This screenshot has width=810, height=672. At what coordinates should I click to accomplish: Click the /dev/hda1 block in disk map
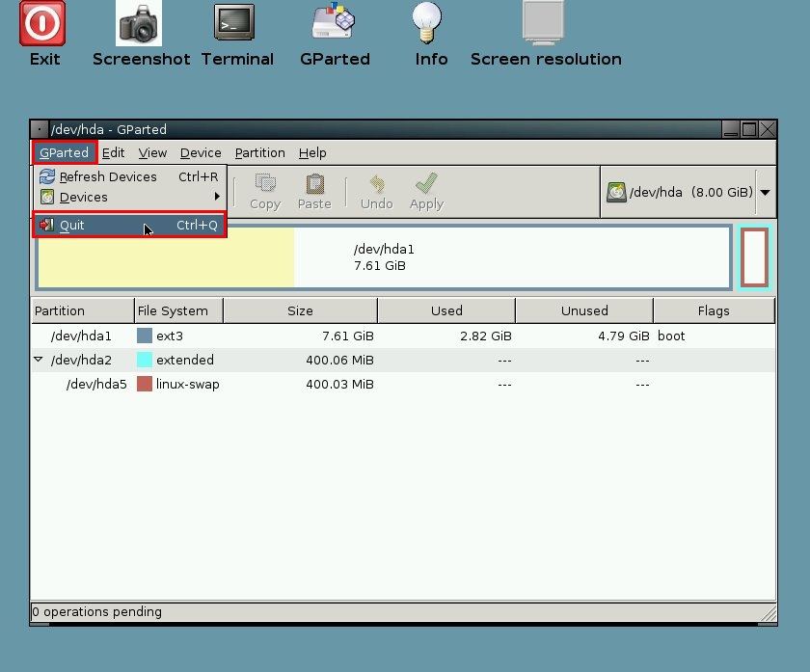click(384, 257)
